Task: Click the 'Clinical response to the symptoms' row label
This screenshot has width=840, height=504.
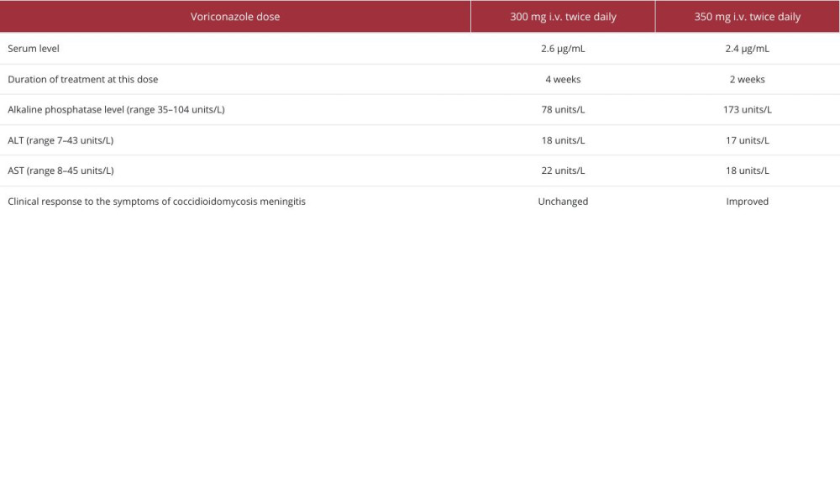Action: click(x=156, y=202)
